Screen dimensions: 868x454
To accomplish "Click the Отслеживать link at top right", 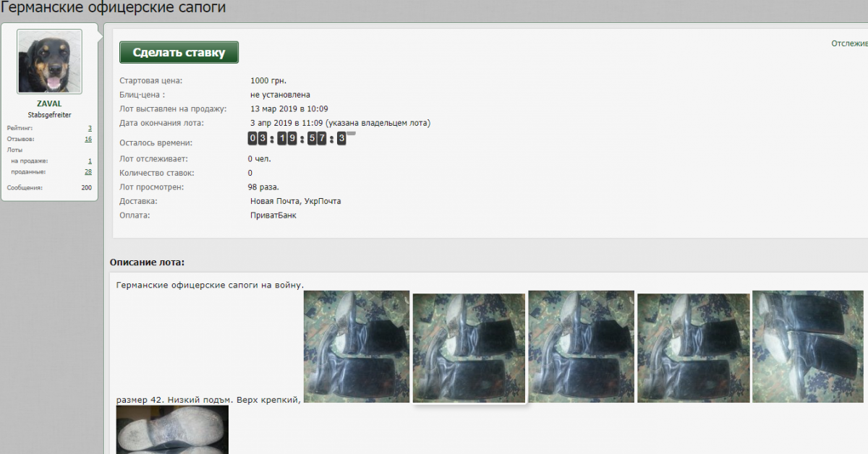I will pyautogui.click(x=849, y=43).
